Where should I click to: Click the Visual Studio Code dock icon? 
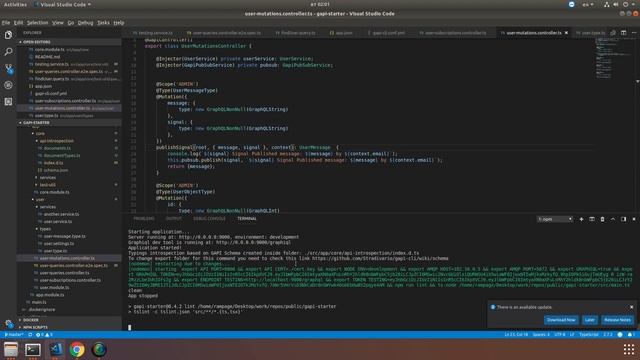click(x=55, y=350)
